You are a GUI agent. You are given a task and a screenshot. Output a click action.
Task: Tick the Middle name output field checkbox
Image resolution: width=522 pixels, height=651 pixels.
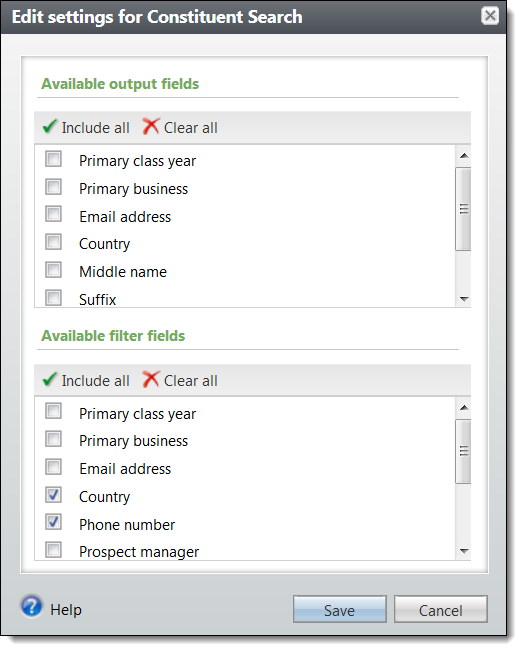[54, 270]
